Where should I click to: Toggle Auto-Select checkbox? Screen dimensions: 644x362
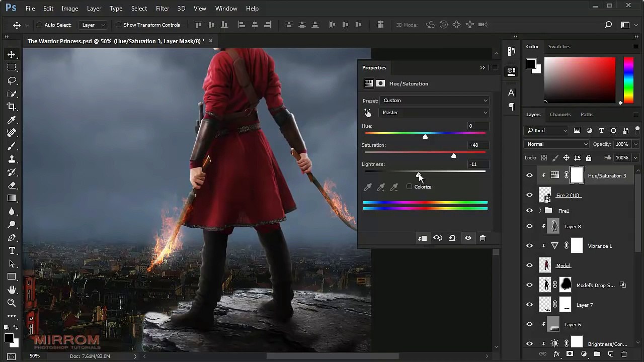coord(40,25)
